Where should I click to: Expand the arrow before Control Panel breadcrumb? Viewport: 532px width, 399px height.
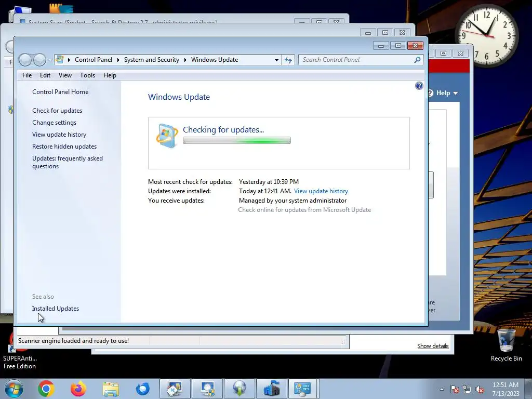coord(69,60)
